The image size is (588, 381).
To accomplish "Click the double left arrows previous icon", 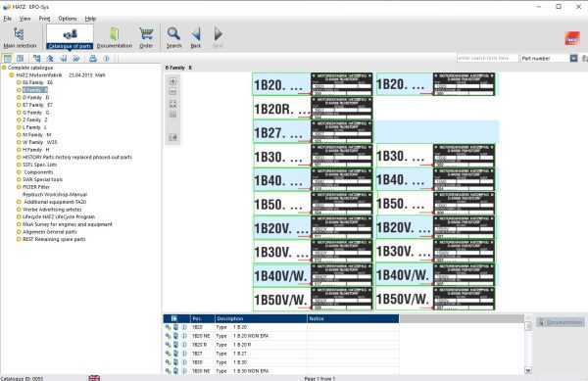I will 64,59.
